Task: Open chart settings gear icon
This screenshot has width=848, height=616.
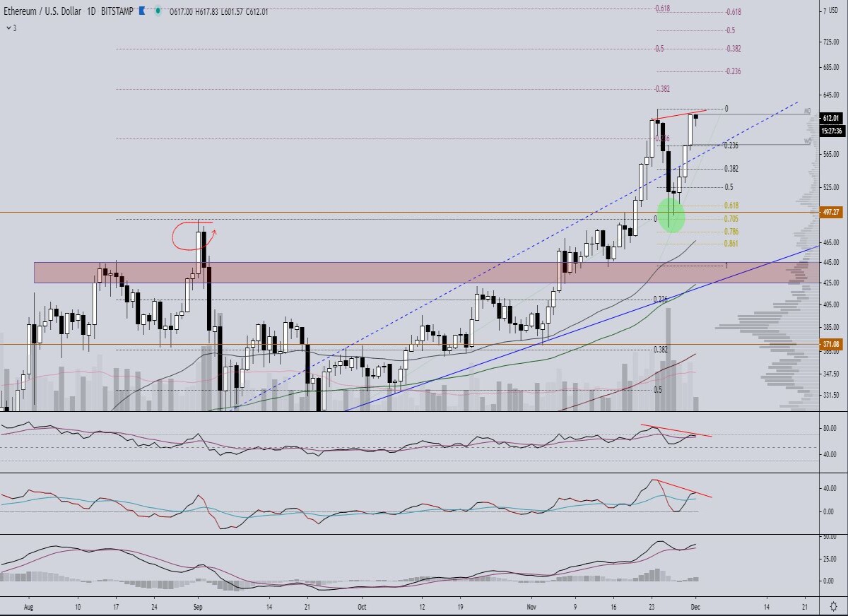Action: click(x=833, y=607)
